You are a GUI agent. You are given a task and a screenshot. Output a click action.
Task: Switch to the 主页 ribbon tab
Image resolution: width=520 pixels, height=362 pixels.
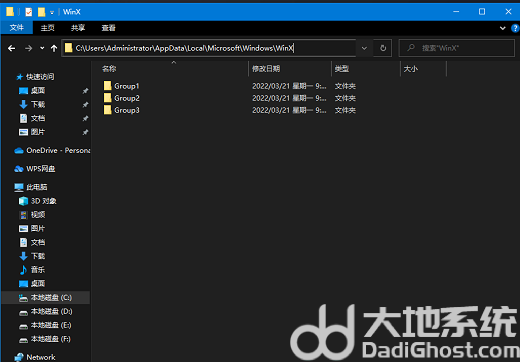(47, 28)
